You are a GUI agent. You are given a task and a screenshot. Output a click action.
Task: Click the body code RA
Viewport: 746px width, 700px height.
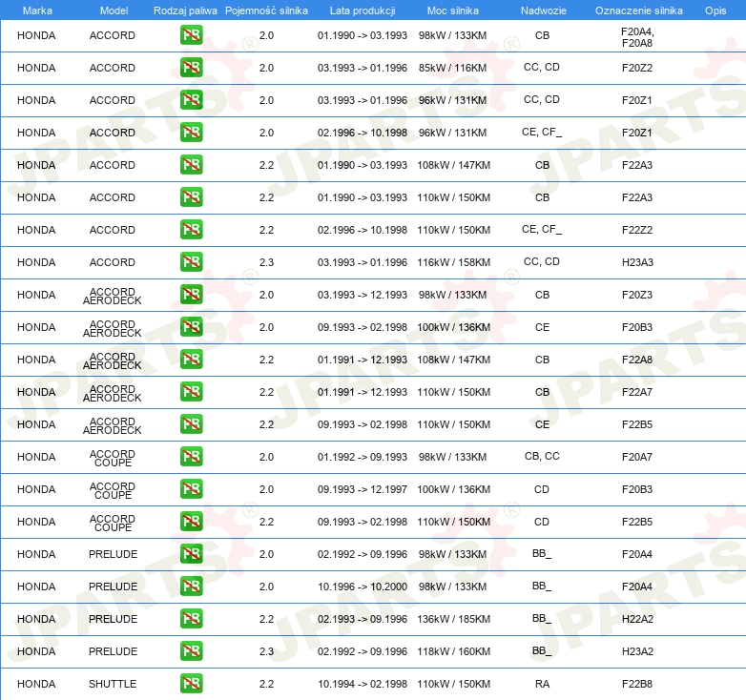[542, 684]
